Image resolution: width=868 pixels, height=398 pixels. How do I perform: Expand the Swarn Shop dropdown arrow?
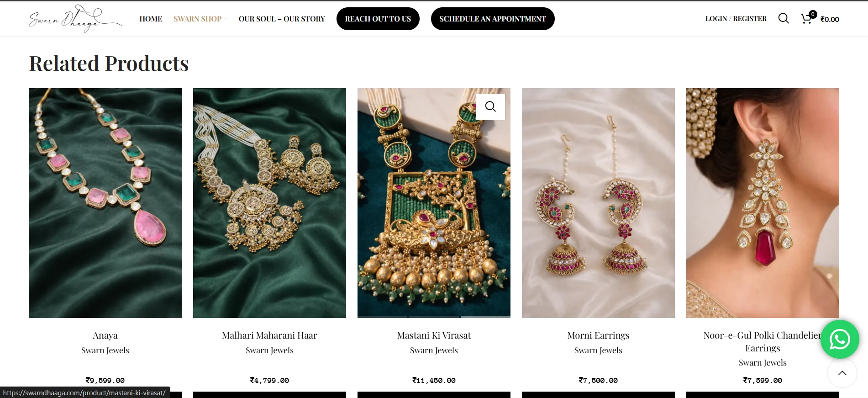226,19
